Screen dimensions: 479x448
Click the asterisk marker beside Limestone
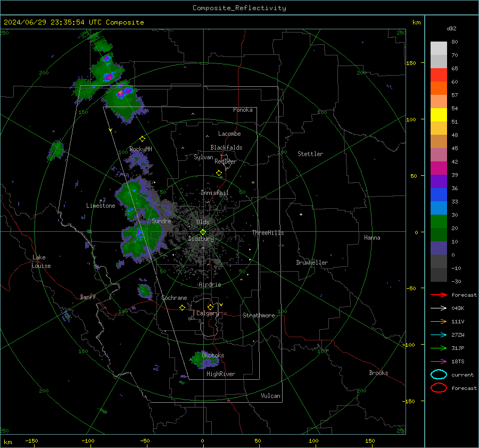(101, 201)
